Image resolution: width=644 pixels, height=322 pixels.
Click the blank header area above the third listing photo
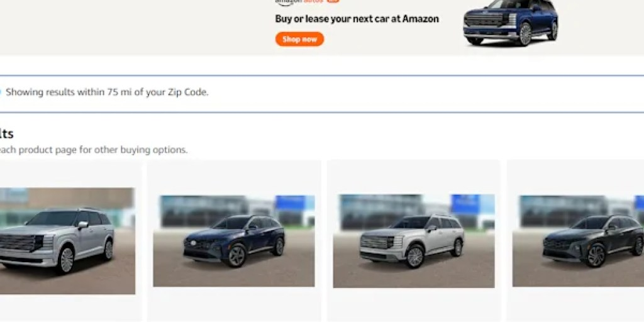click(x=414, y=177)
